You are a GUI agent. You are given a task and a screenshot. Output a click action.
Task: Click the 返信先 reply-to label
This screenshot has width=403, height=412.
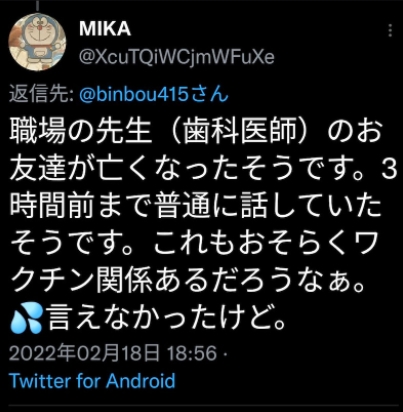pyautogui.click(x=41, y=95)
